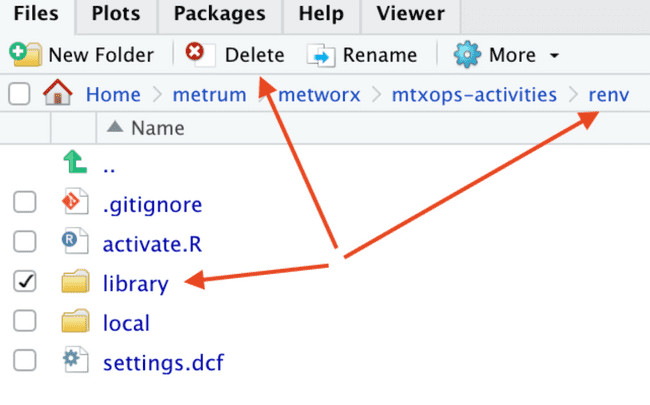Click the More gear icon
650x405 pixels.
point(467,54)
